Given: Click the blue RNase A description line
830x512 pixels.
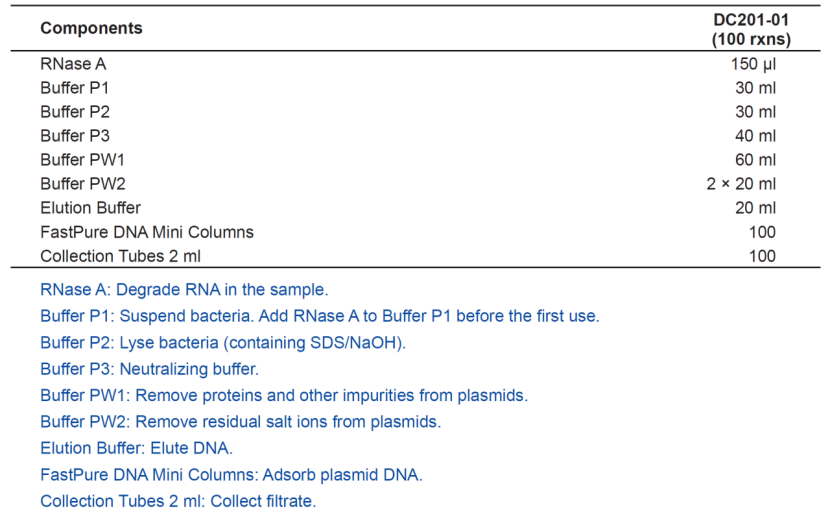Looking at the screenshot, I should point(184,290).
